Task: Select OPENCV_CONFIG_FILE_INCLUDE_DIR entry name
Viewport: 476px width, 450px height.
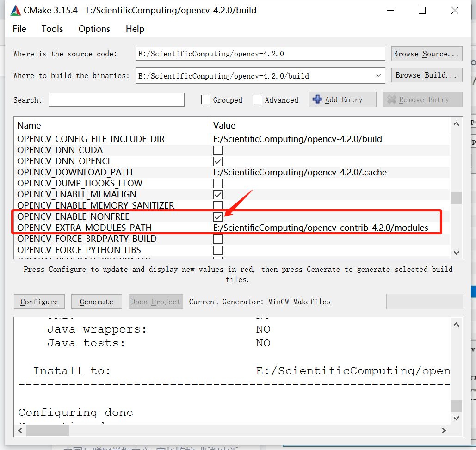Action: [x=91, y=139]
